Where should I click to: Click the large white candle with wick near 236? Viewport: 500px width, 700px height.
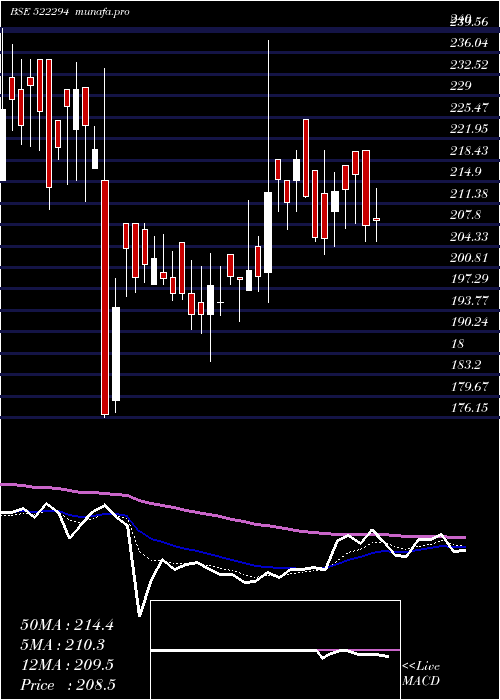point(268,232)
